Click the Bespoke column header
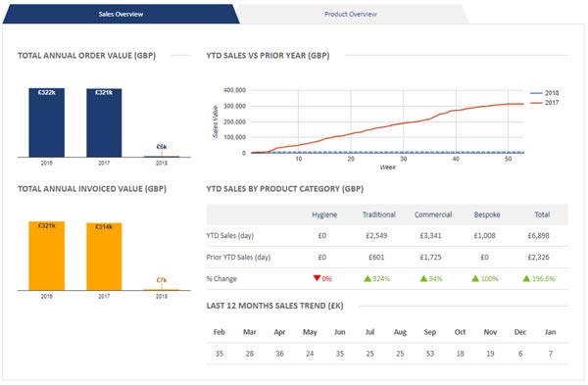 [487, 215]
